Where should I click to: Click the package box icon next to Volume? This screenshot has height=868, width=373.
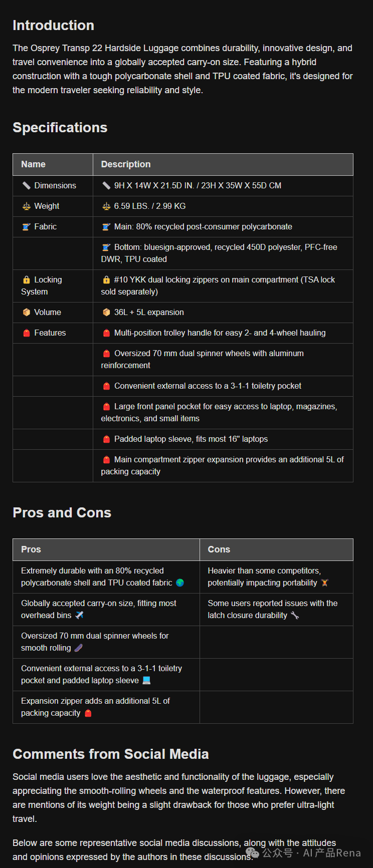tap(27, 312)
